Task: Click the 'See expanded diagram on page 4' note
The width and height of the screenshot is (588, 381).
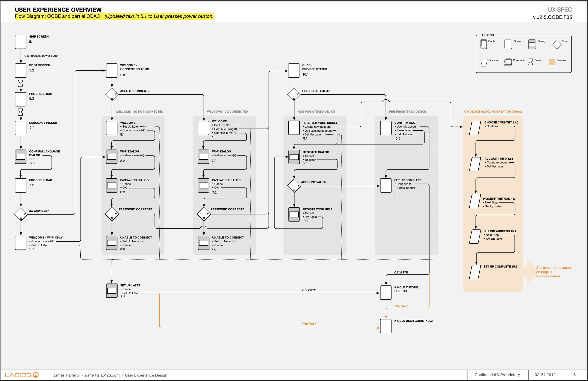Action: tap(554, 272)
